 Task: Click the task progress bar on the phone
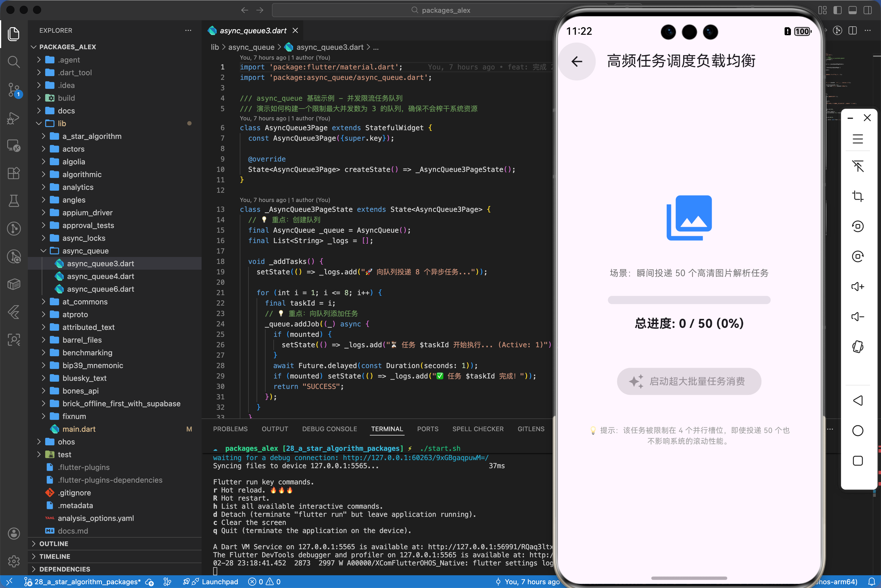[x=689, y=300]
